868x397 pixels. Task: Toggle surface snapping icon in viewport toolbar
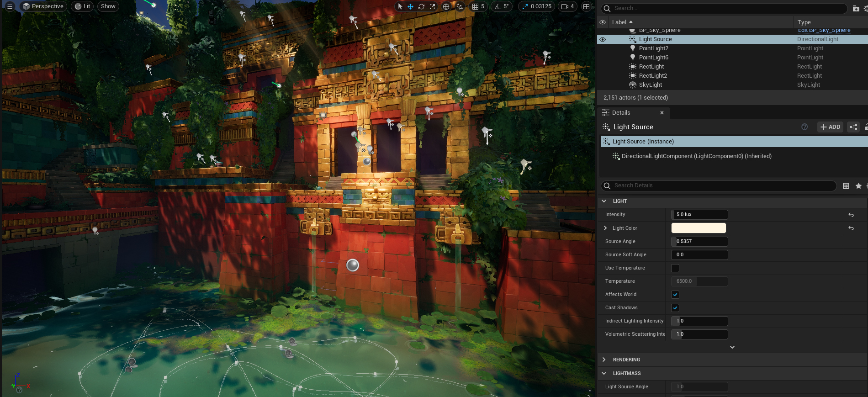460,6
